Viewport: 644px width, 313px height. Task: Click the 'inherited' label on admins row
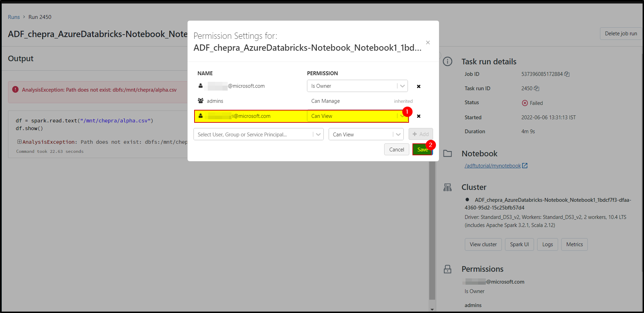pos(403,101)
